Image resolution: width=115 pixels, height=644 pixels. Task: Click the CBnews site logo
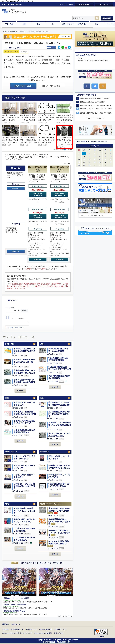pyautogui.click(x=14, y=11)
